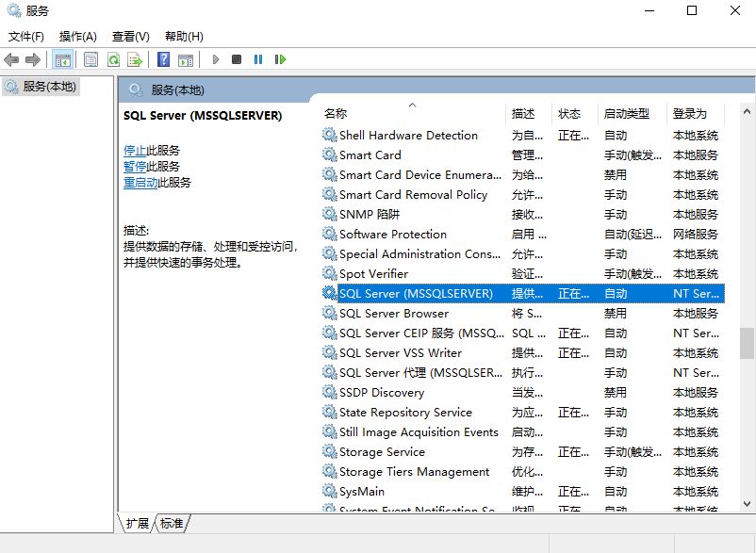Click gear icon beside Smart Card
756x553 pixels.
(330, 155)
